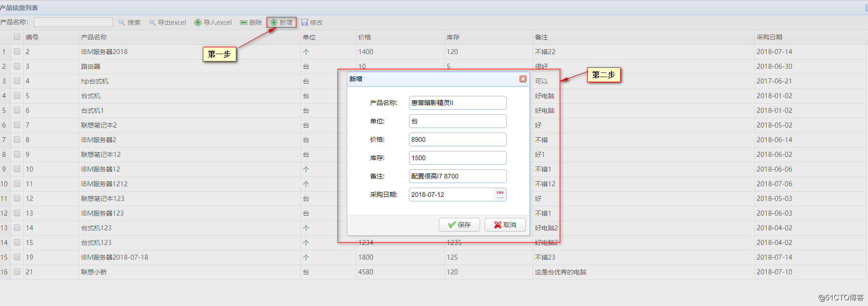Click the 采购日期 date text field

coord(452,195)
